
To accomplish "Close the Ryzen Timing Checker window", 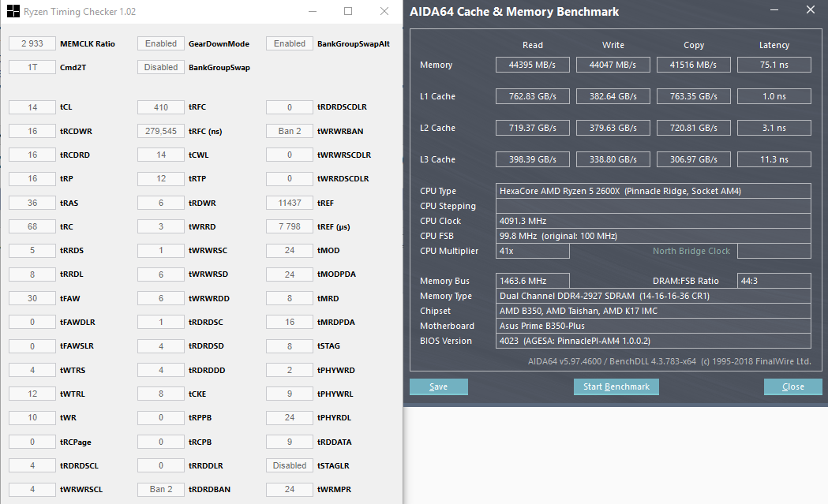I will pyautogui.click(x=384, y=11).
